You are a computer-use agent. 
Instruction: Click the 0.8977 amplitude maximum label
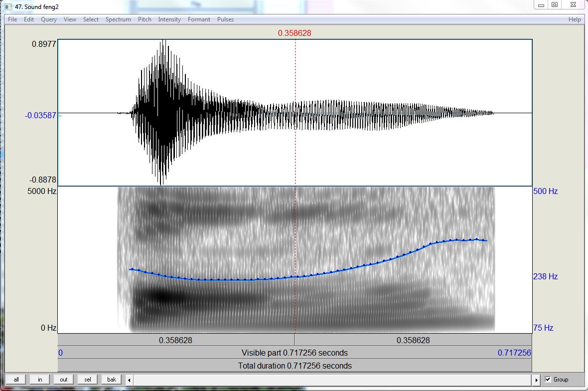(x=44, y=44)
